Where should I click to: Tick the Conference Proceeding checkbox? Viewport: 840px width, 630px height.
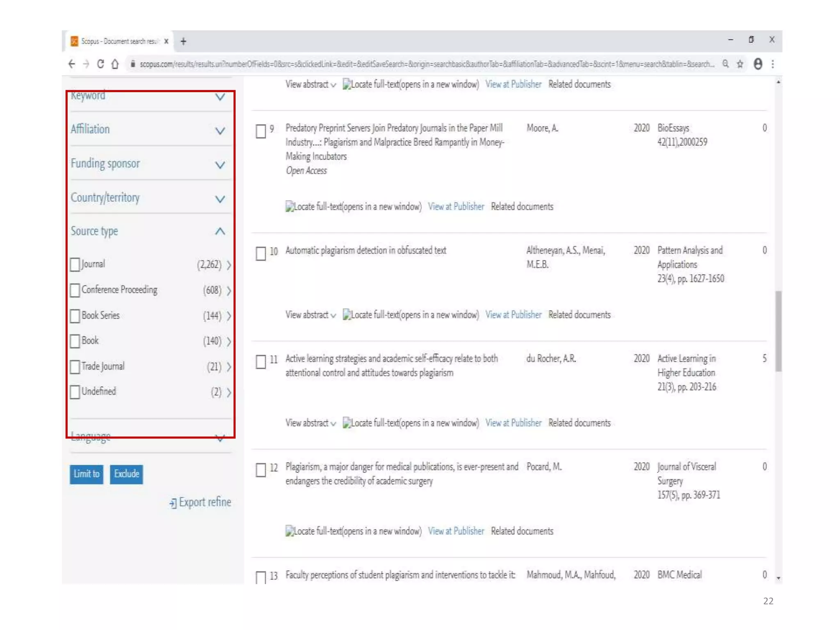pyautogui.click(x=75, y=290)
